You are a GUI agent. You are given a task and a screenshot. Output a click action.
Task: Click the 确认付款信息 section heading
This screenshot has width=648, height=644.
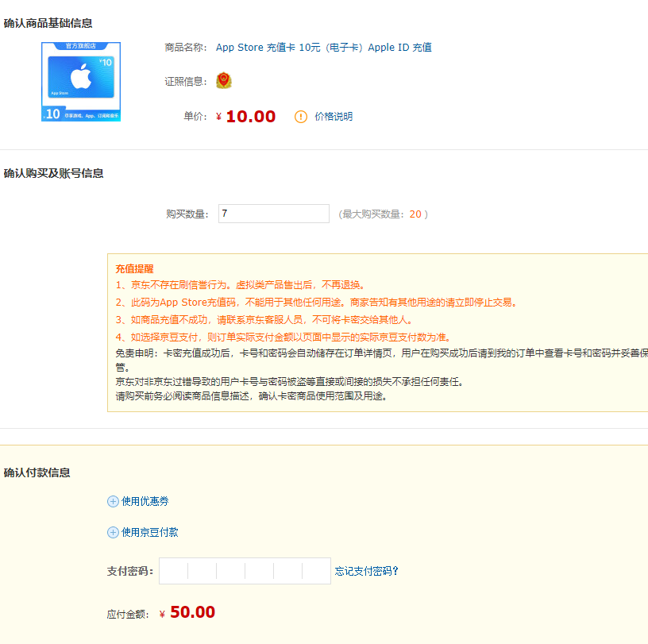coord(37,472)
